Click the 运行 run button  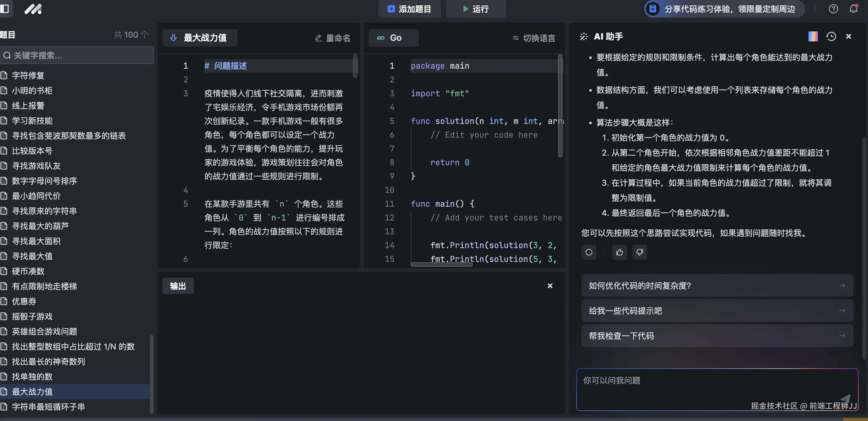tap(475, 9)
